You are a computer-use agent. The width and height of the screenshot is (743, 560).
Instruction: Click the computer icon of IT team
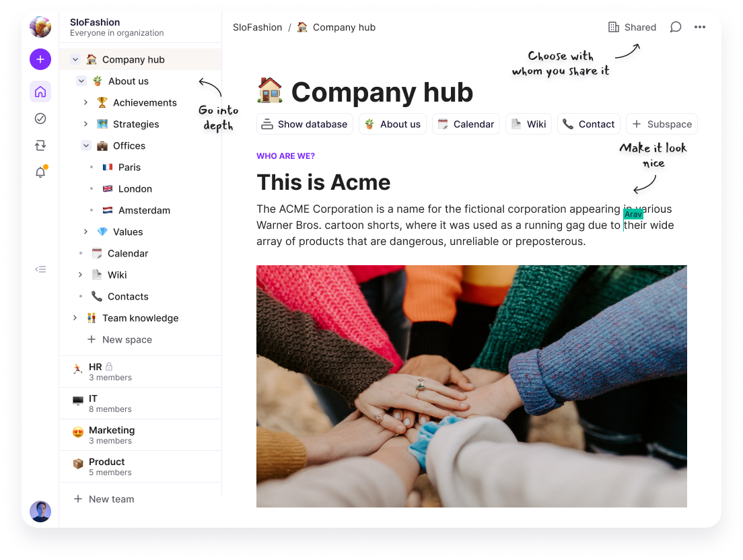[x=77, y=400]
